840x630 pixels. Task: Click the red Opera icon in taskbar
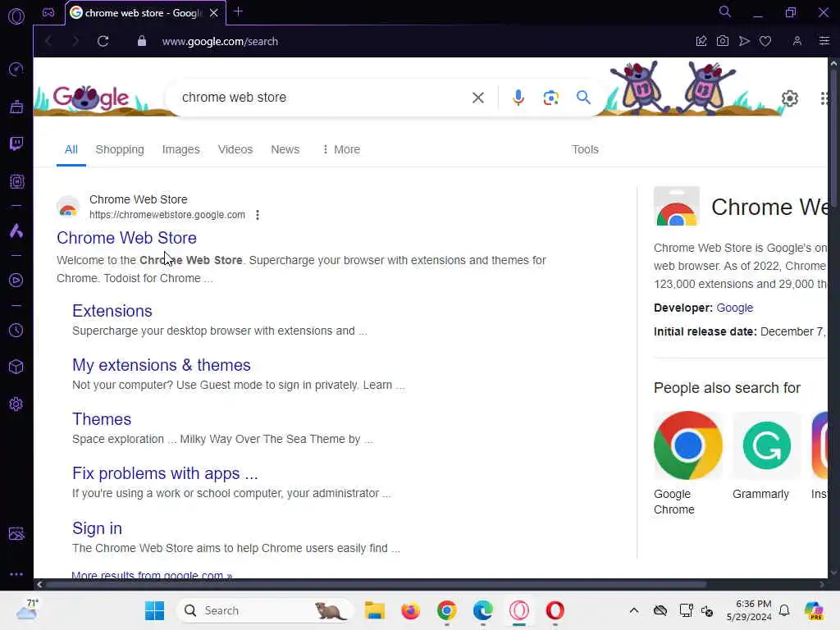(555, 610)
